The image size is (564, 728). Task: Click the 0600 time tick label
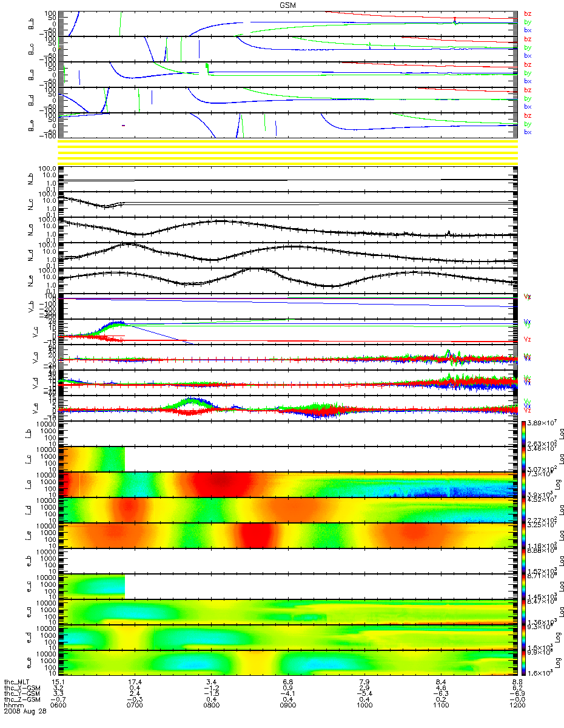[58, 706]
